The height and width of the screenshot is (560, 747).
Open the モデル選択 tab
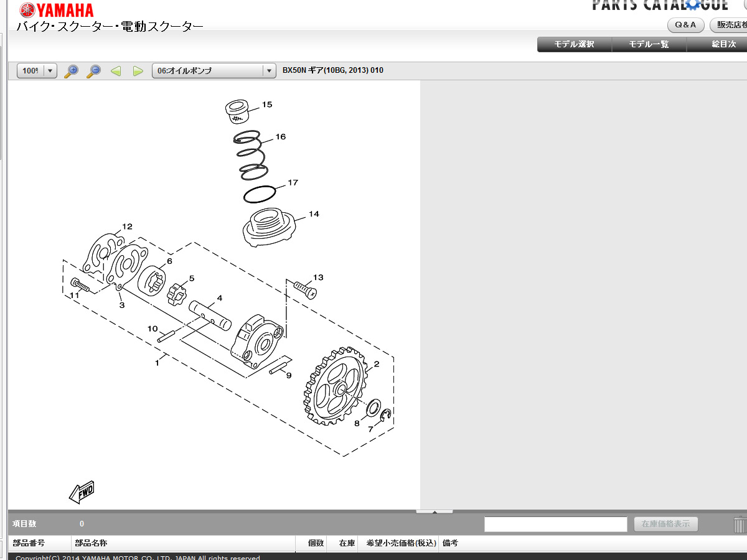pyautogui.click(x=574, y=44)
